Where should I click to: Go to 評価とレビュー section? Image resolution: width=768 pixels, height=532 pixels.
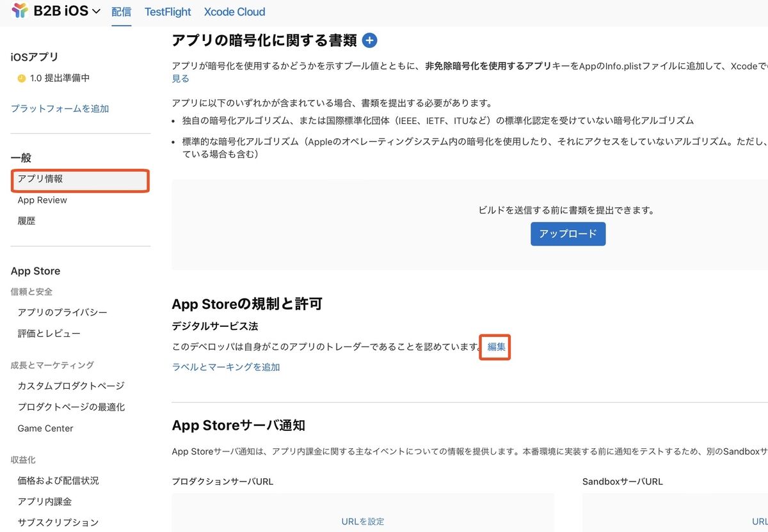pos(49,334)
